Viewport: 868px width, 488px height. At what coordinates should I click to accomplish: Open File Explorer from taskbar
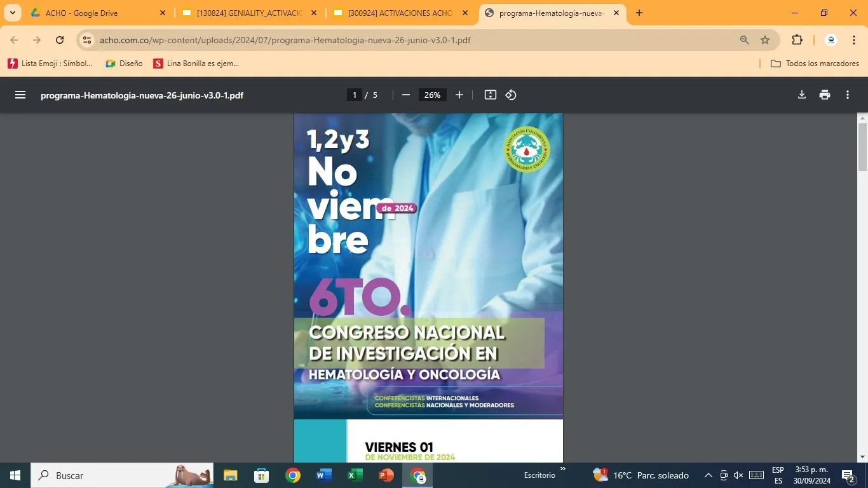[x=230, y=475]
